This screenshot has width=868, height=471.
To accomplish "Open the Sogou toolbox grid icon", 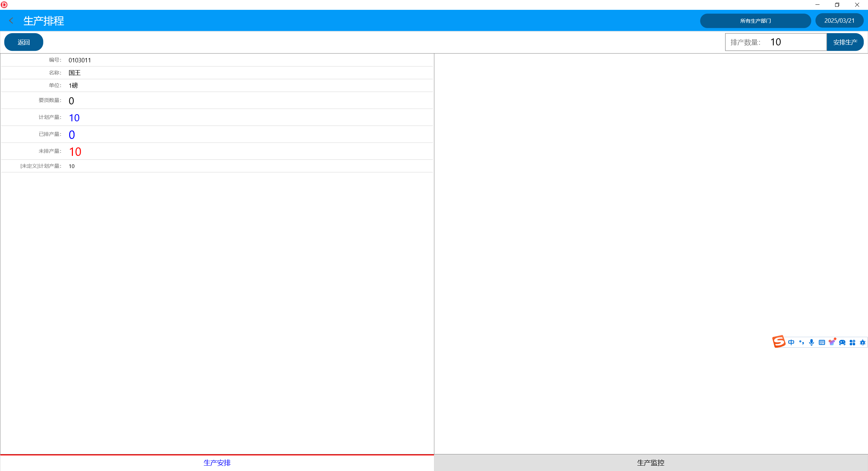I will [852, 343].
